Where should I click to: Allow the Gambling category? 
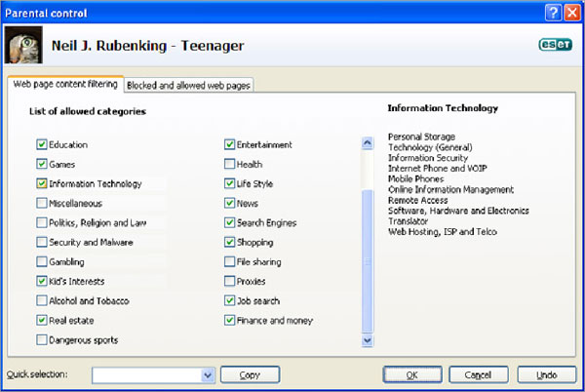41,261
